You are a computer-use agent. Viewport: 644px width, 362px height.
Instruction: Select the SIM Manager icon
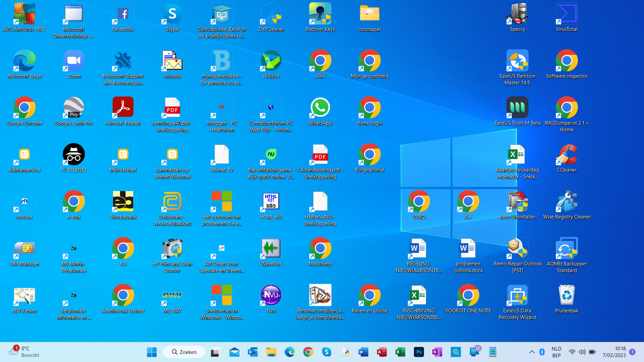click(x=24, y=252)
